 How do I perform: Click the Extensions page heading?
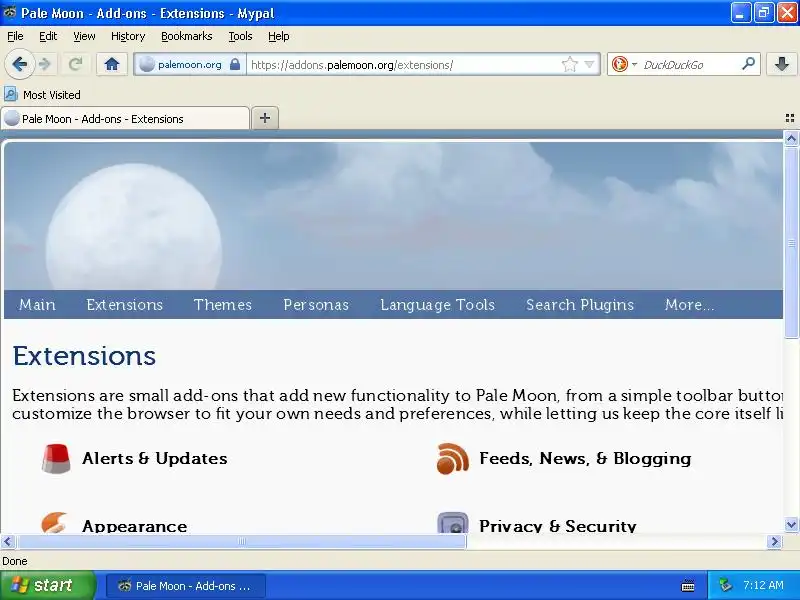point(84,356)
